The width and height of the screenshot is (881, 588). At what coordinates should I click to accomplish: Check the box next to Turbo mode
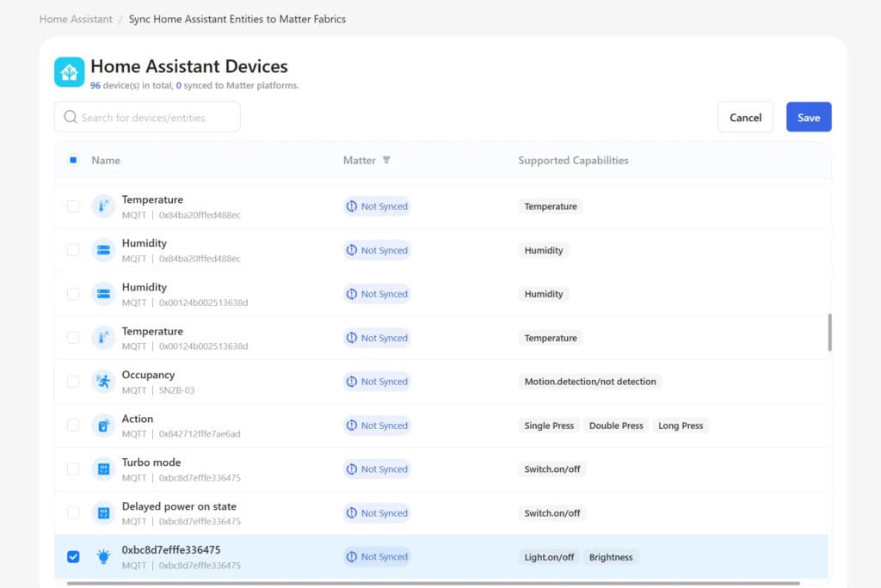click(x=73, y=469)
